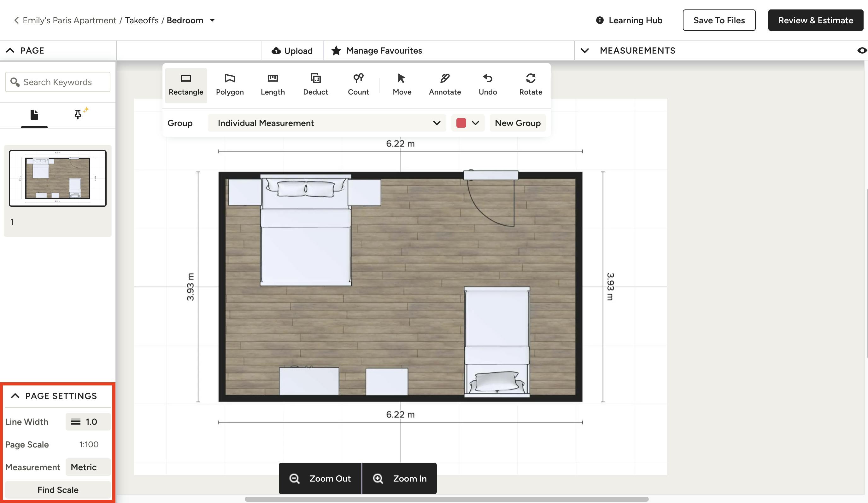Click the Page Scale 1:100 value
868x503 pixels.
[89, 444]
